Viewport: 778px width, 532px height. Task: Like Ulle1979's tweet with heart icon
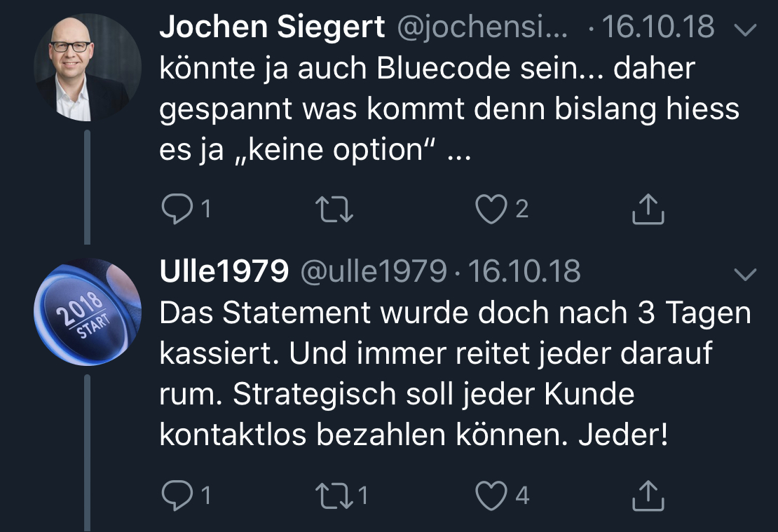[491, 496]
